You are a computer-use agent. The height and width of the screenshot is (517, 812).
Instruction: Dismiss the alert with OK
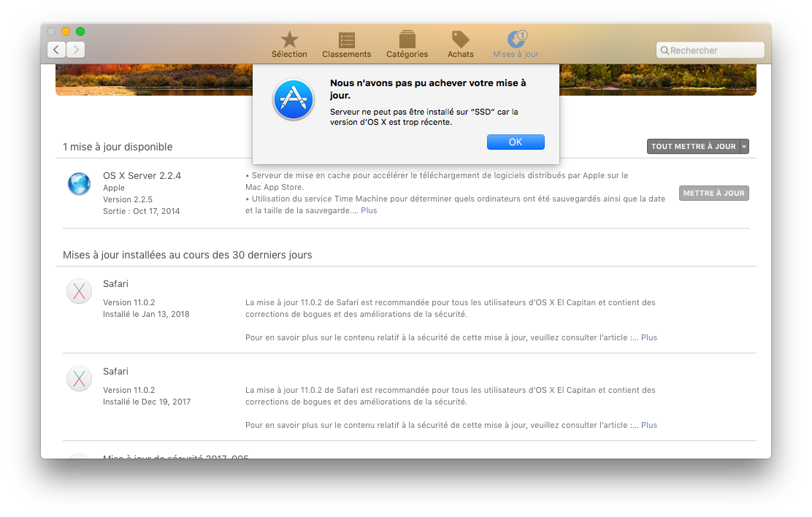(516, 142)
